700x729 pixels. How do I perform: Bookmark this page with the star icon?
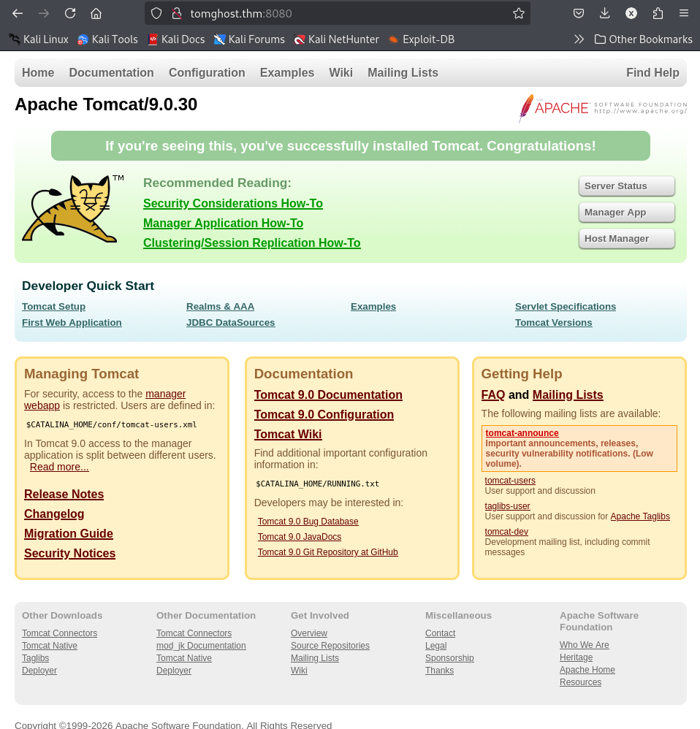pyautogui.click(x=519, y=13)
